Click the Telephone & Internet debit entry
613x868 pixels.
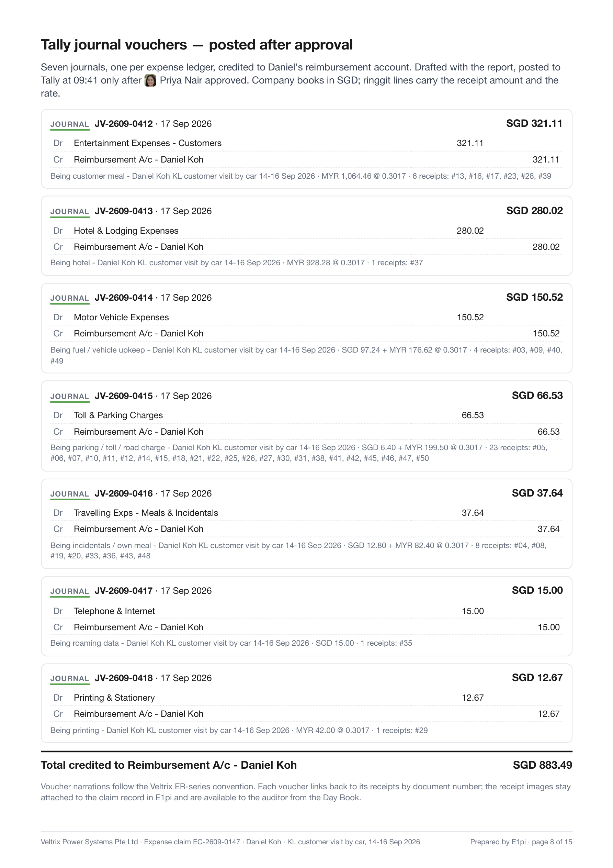click(x=306, y=611)
